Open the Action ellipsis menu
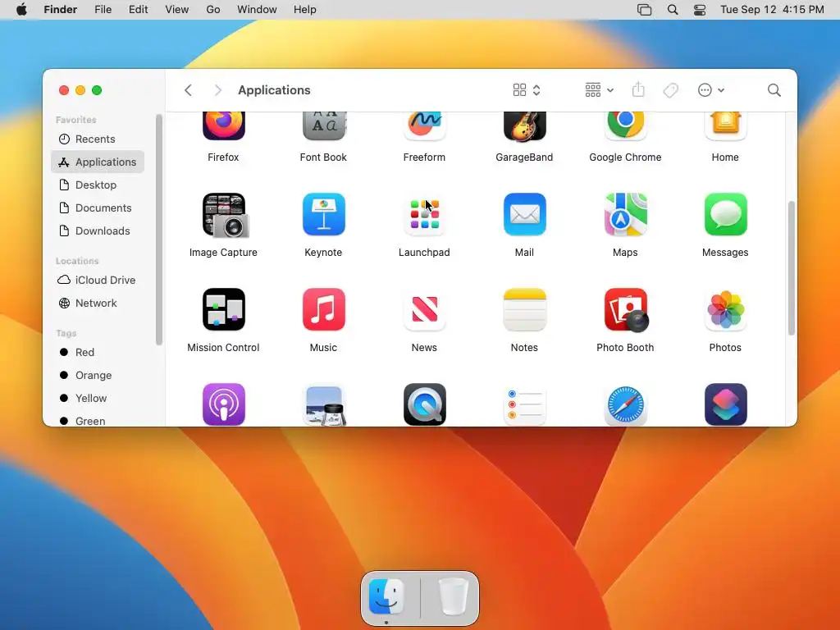This screenshot has height=630, width=840. [x=711, y=90]
